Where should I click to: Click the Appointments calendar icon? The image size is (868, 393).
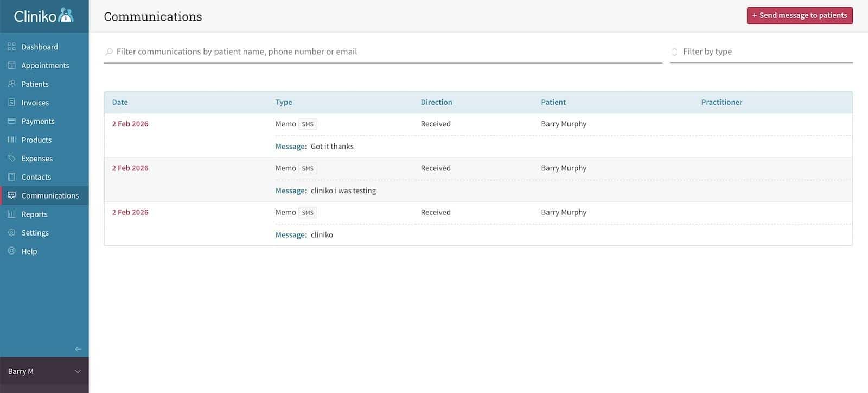[x=11, y=65]
